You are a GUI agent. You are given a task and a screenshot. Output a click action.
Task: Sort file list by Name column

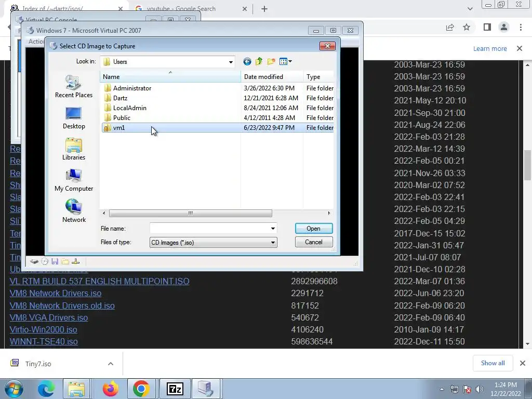tap(170, 77)
